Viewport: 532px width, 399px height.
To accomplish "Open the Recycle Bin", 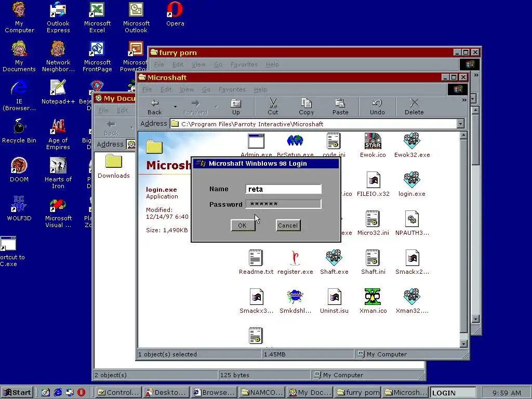I will 19,130.
